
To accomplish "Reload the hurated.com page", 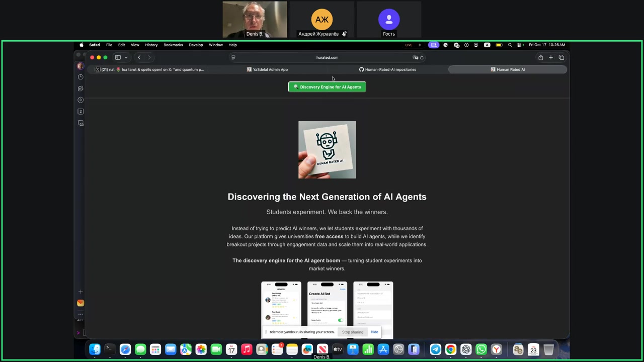I will pyautogui.click(x=422, y=57).
